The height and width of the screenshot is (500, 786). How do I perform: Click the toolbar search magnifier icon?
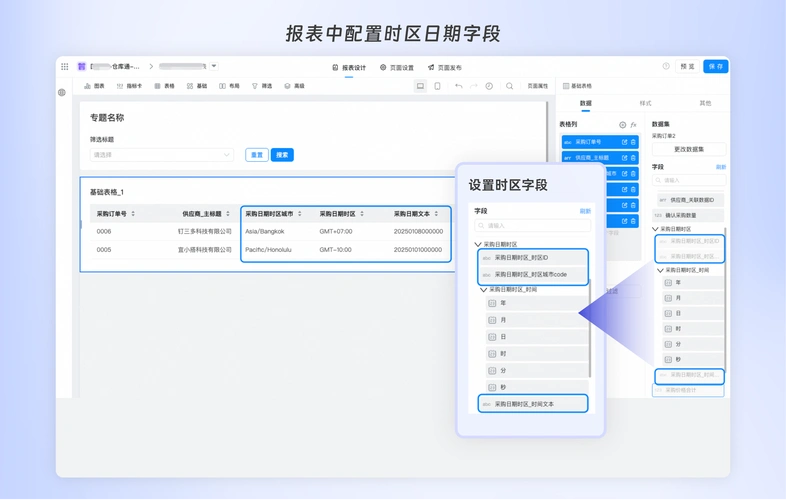click(x=509, y=86)
